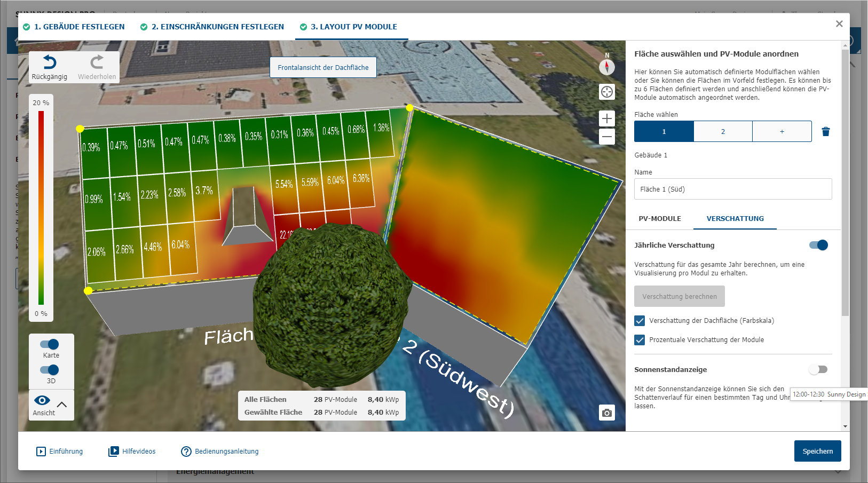The height and width of the screenshot is (483, 868).
Task: Click the Speichern button
Action: click(x=817, y=451)
